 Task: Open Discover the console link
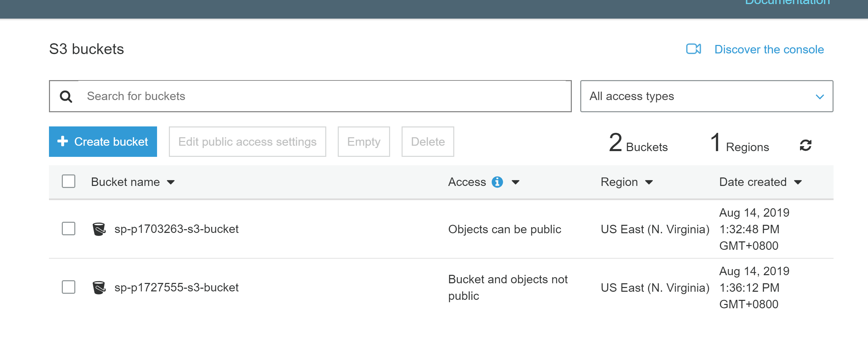(x=769, y=49)
